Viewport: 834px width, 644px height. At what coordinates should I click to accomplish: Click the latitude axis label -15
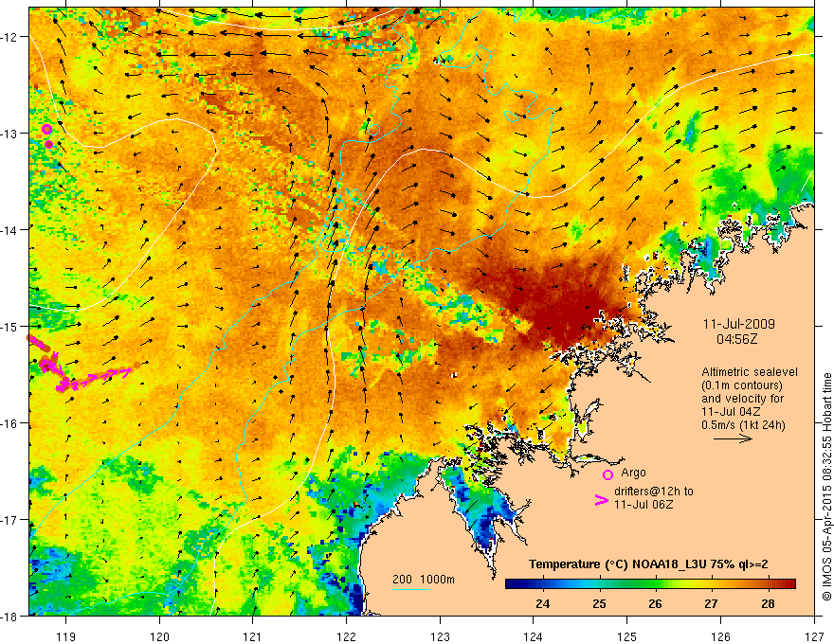coord(12,326)
